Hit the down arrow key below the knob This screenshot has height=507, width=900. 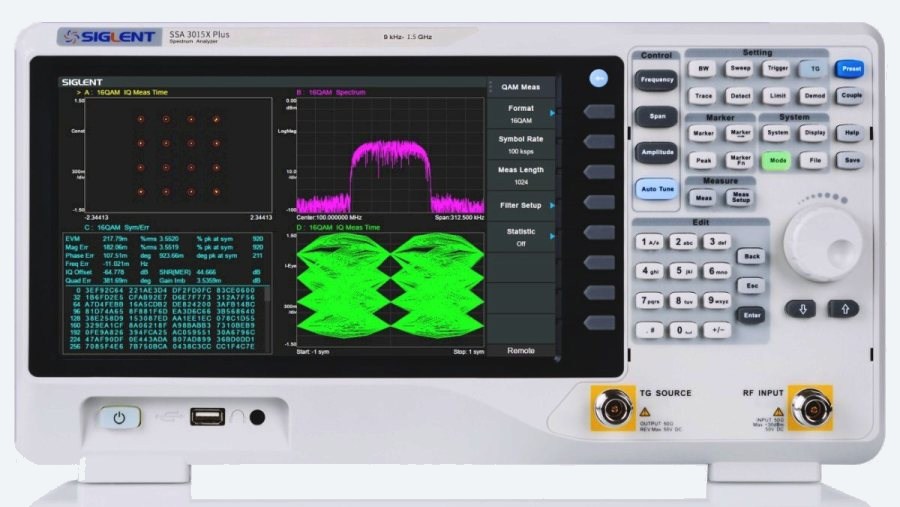[x=801, y=309]
